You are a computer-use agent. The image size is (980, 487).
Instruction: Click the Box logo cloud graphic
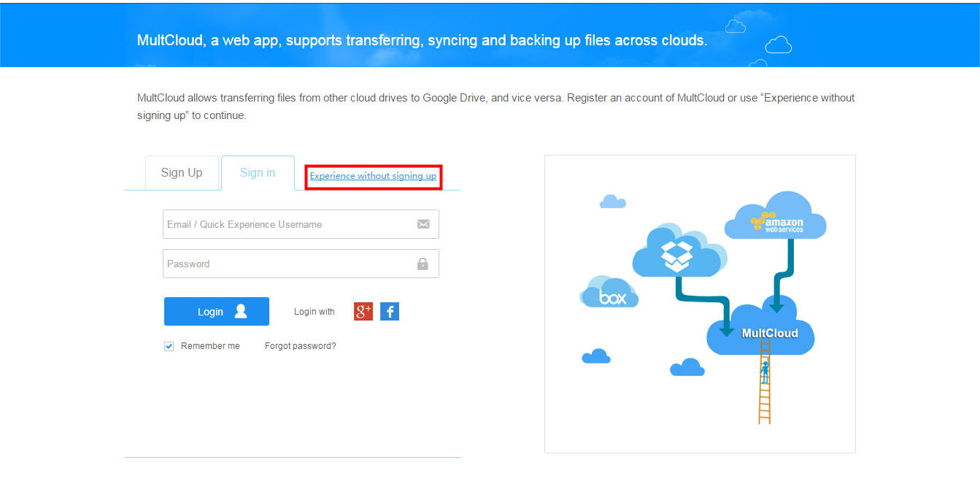[609, 294]
